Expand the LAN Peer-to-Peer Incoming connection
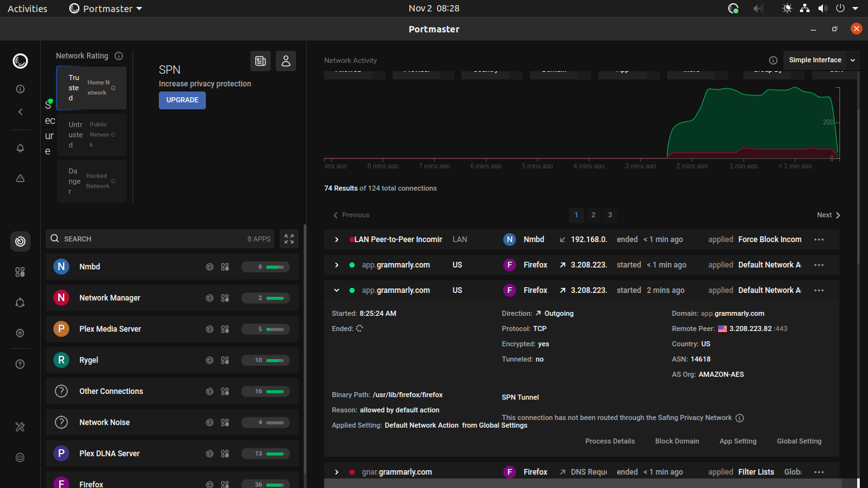This screenshot has height=488, width=868. tap(336, 240)
